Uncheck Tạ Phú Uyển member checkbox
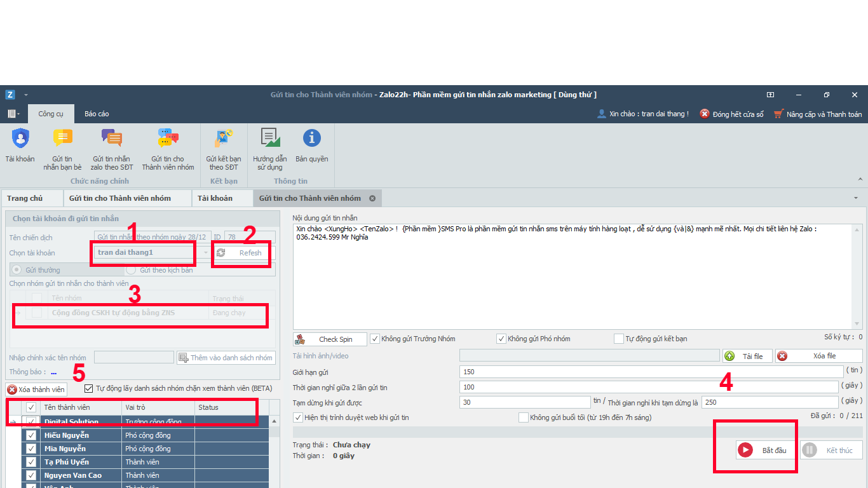Screen dimensions: 868x488 31,462
